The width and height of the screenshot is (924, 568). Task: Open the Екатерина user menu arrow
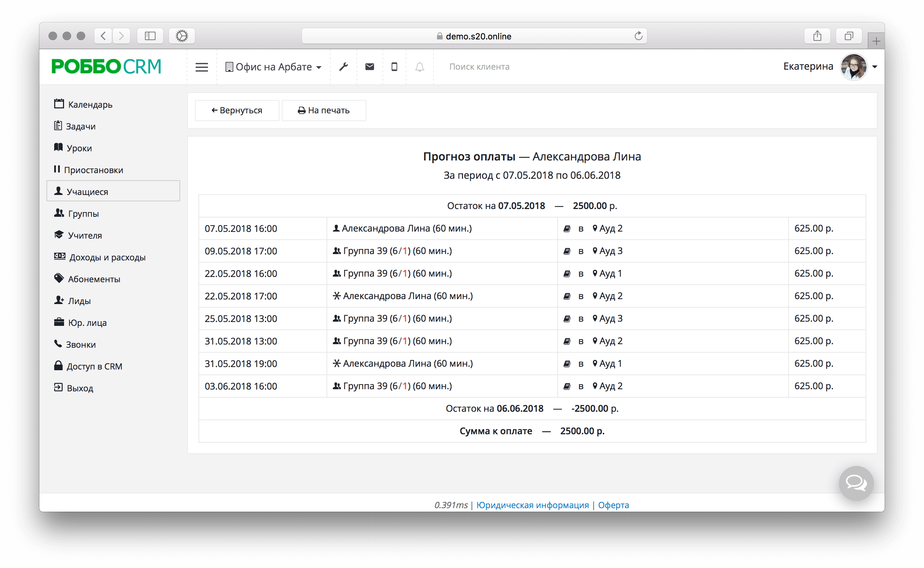coord(875,67)
